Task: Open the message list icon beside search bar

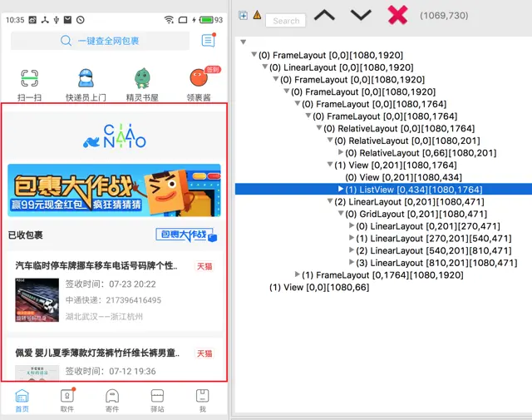Action: (x=208, y=41)
